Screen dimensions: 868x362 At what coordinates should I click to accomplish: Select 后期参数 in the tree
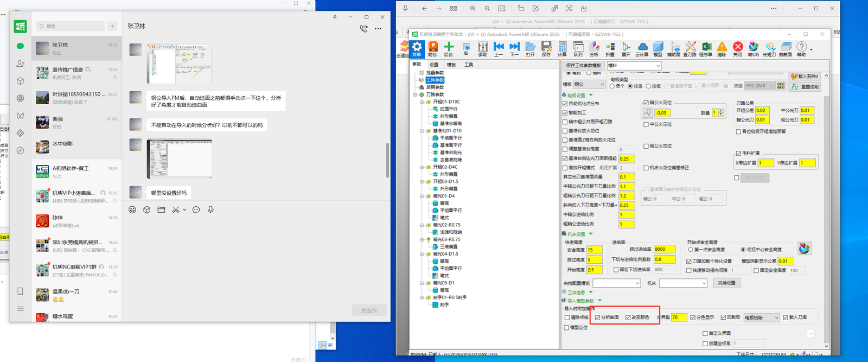coord(435,87)
